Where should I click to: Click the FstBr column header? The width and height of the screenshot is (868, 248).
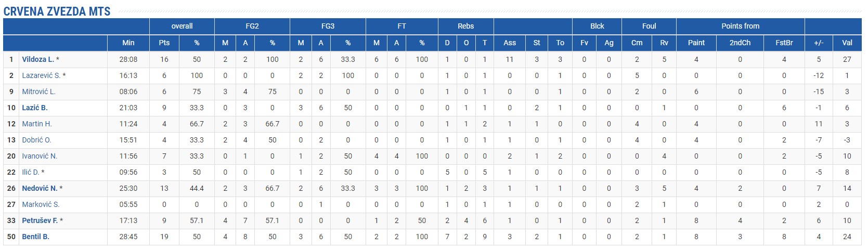[x=784, y=43]
